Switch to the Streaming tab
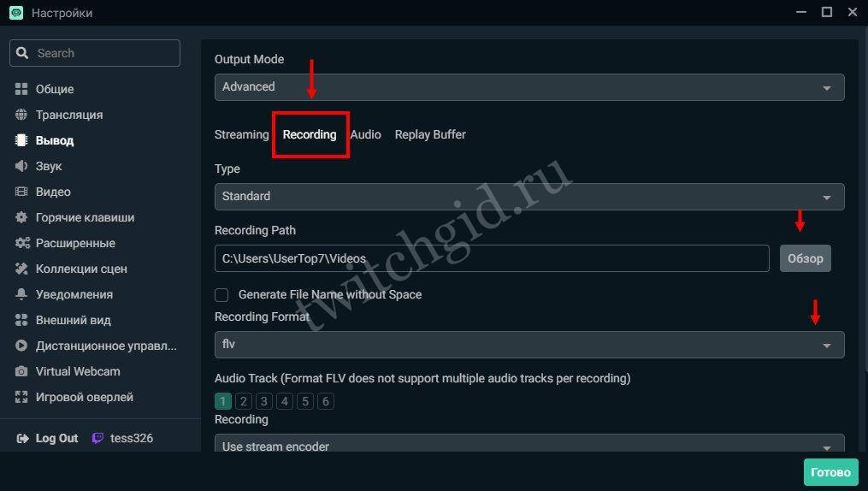The width and height of the screenshot is (868, 491). tap(241, 134)
